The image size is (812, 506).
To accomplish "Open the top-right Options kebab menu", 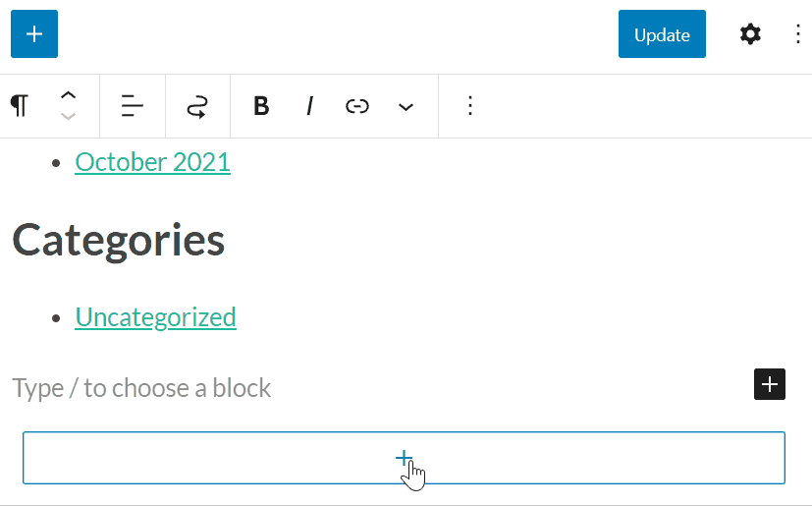I will [797, 34].
